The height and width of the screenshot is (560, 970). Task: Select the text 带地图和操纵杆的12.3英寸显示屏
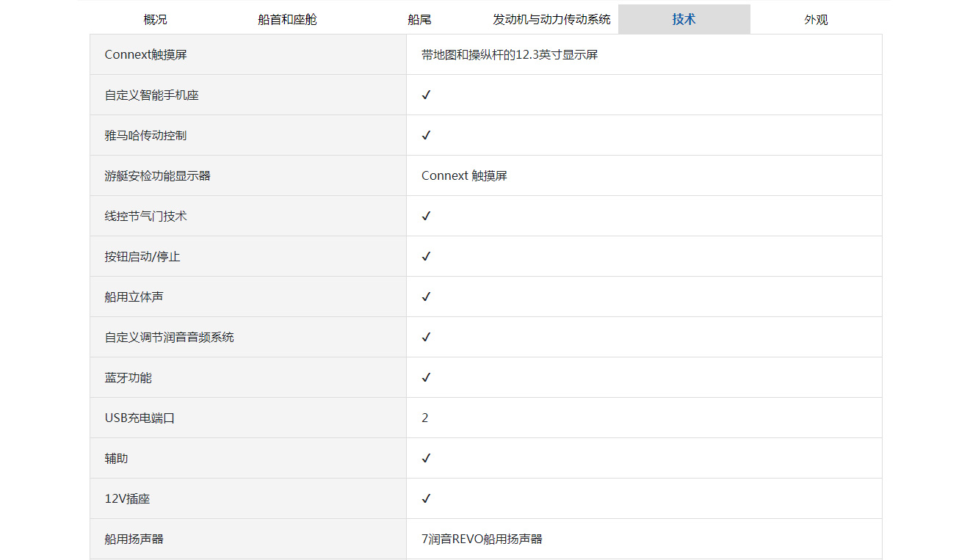[510, 54]
